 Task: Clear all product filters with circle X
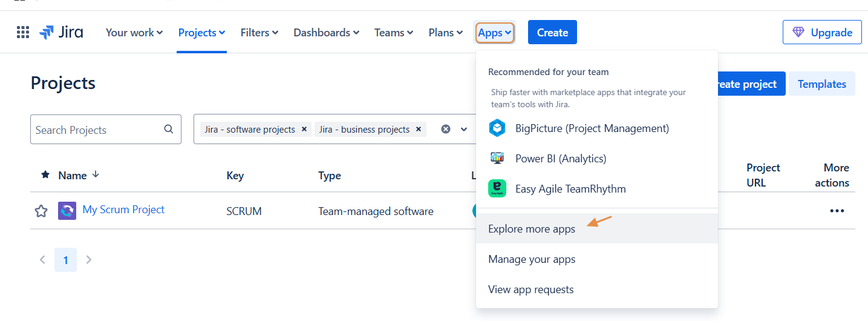[x=446, y=129]
